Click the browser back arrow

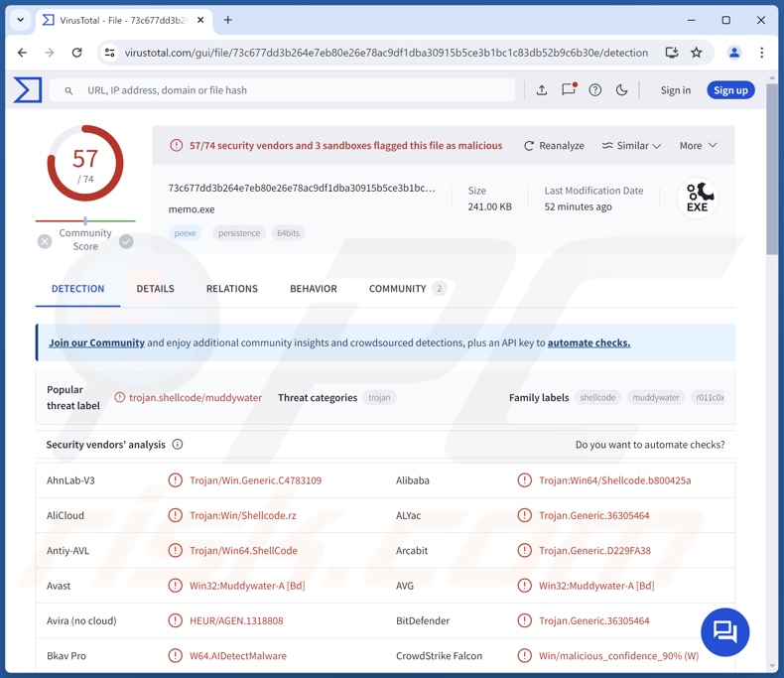click(22, 53)
